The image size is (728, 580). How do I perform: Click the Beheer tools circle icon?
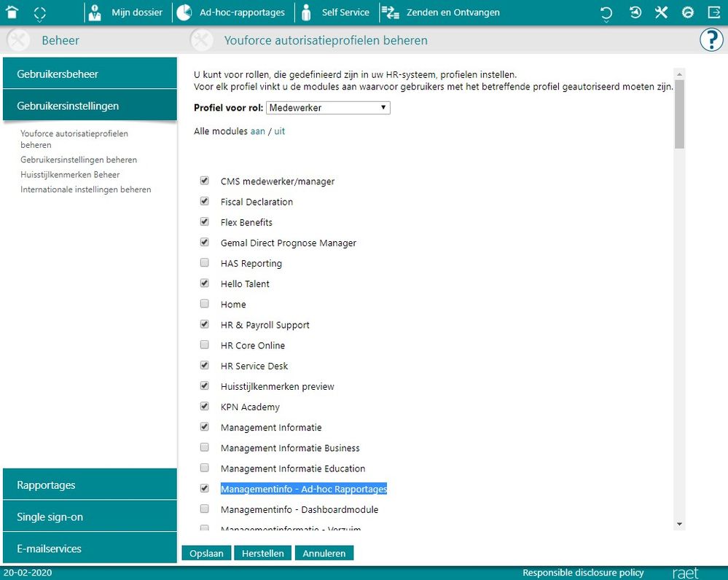(x=18, y=40)
